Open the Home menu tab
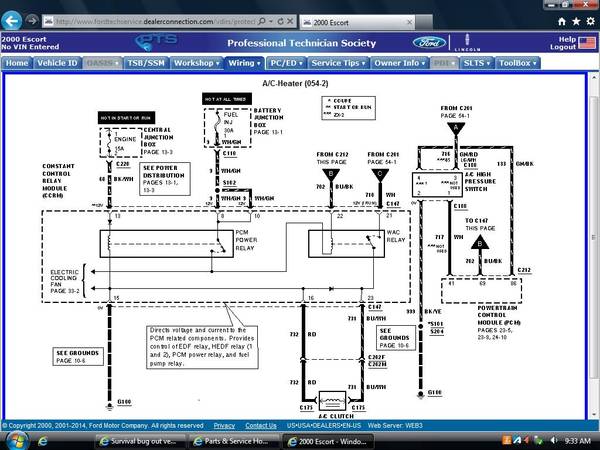Screen dimensions: 600x450 pyautogui.click(x=17, y=63)
